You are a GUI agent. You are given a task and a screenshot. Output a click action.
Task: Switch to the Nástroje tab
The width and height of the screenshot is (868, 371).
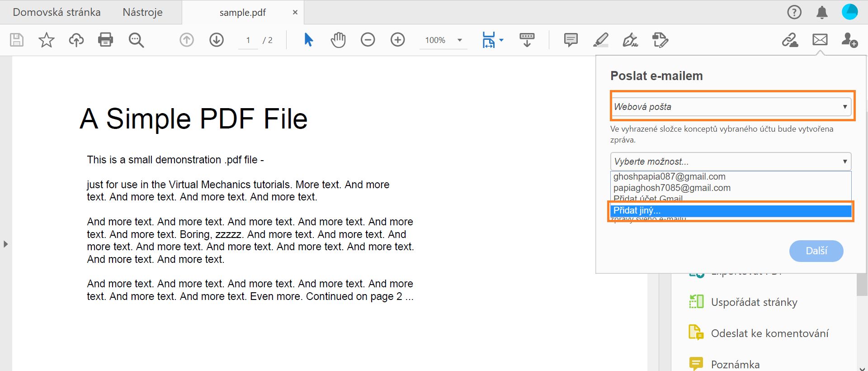[142, 12]
